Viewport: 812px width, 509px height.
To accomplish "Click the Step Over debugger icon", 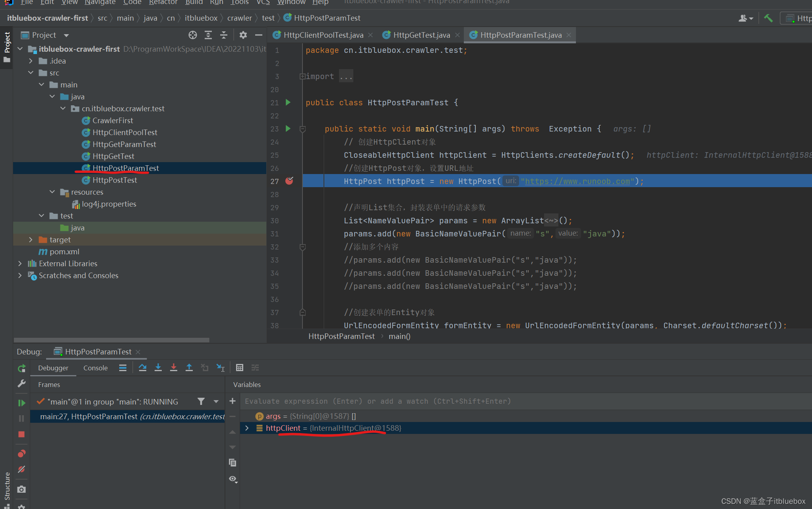I will pyautogui.click(x=142, y=368).
